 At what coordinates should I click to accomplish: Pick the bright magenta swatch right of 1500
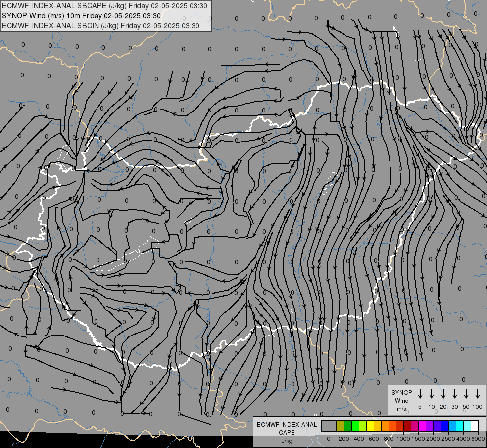422,426
